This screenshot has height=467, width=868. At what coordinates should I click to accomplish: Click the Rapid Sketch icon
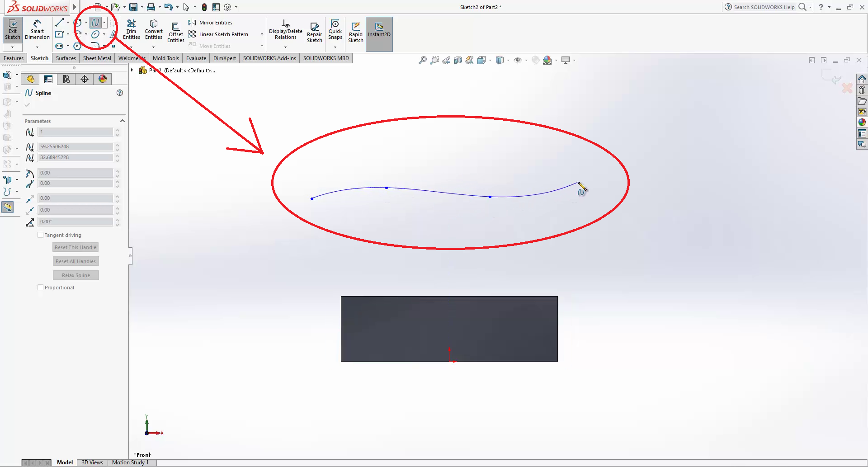coord(356,32)
